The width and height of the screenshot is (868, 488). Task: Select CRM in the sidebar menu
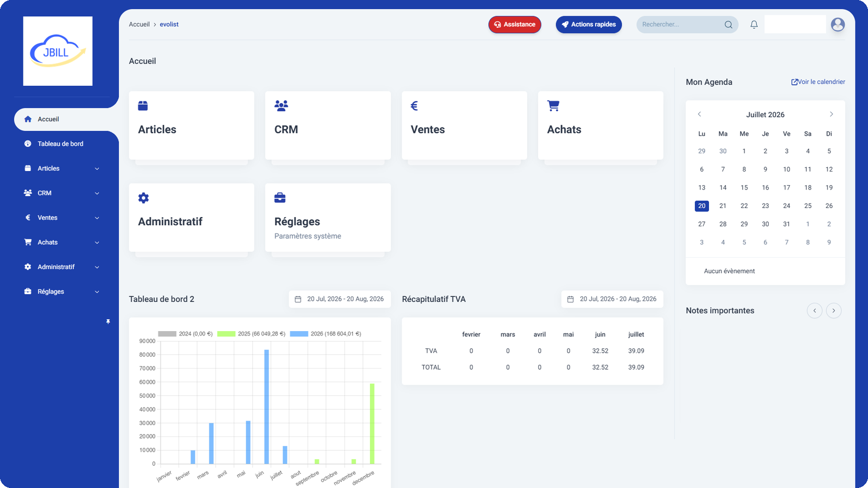(x=44, y=193)
